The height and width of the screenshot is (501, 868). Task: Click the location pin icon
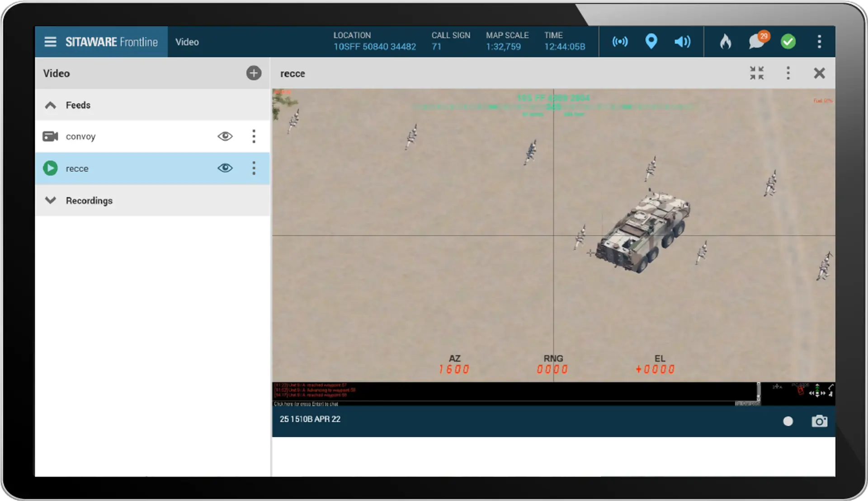[651, 41]
